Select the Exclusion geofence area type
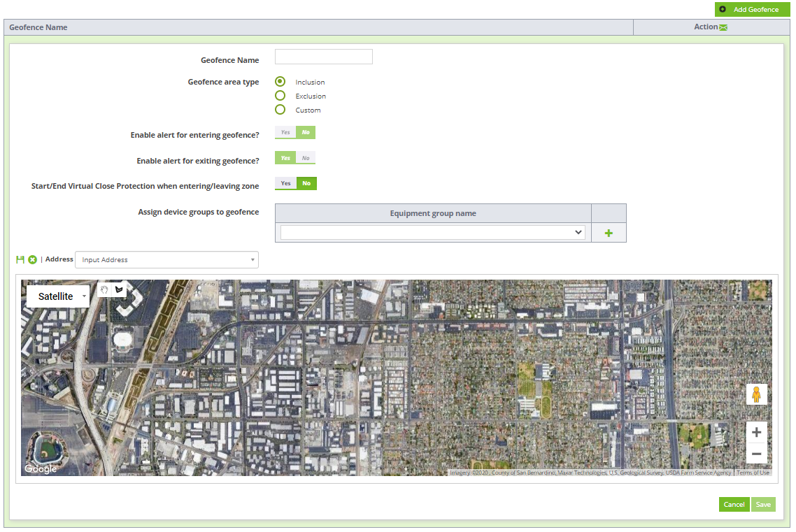This screenshot has height=532, width=796. pyautogui.click(x=280, y=95)
